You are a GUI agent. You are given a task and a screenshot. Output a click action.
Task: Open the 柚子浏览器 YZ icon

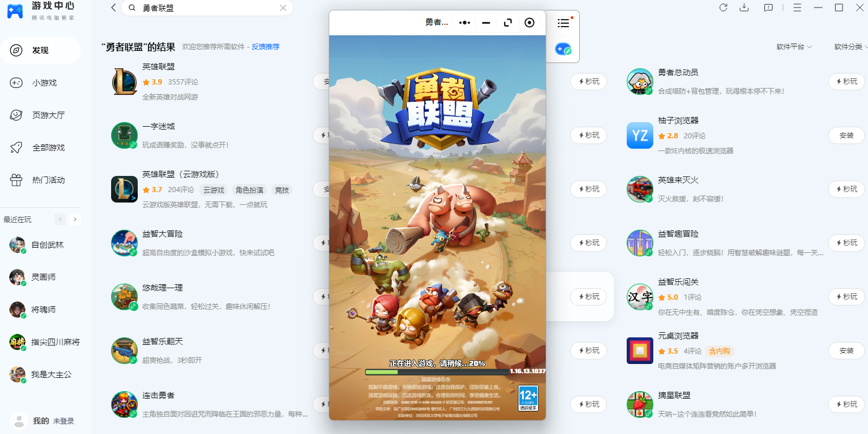pyautogui.click(x=640, y=135)
